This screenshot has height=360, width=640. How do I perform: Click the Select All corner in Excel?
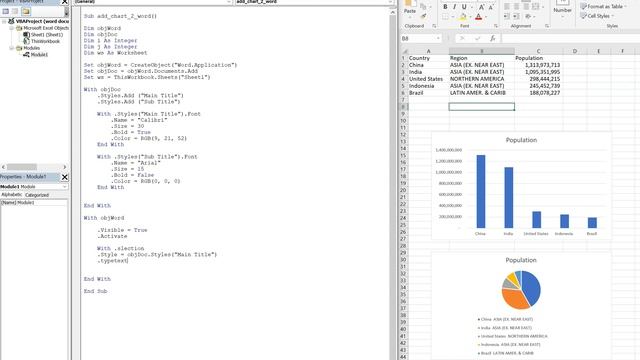pos(404,51)
